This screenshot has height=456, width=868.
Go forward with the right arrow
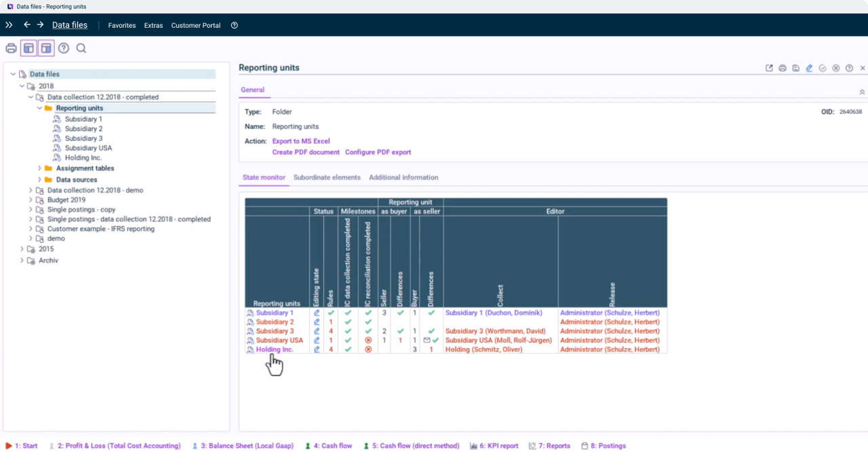pos(40,25)
